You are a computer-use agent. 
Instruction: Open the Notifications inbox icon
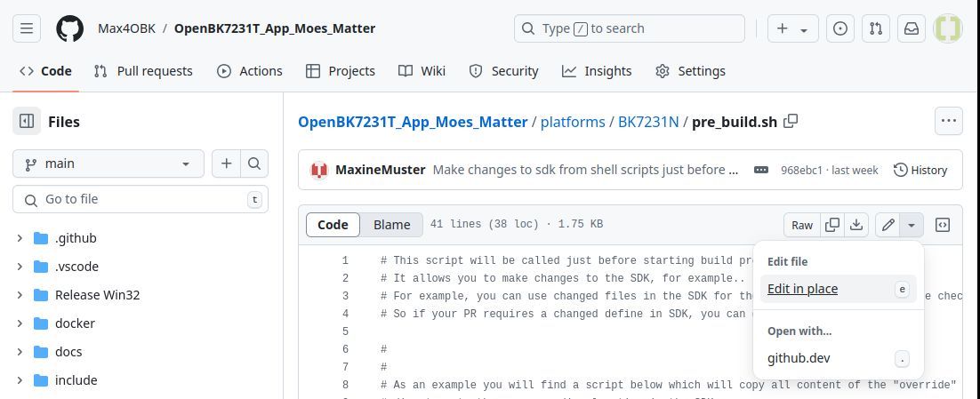point(912,28)
